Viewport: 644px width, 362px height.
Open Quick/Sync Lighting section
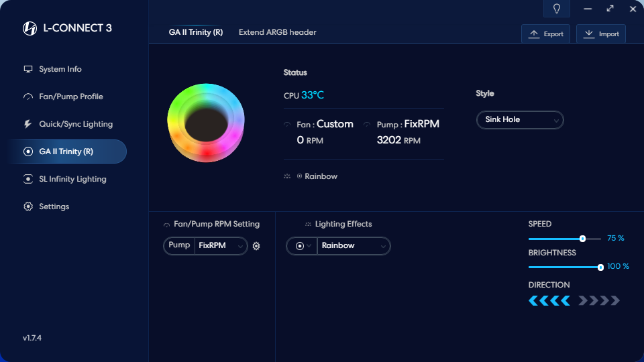75,124
